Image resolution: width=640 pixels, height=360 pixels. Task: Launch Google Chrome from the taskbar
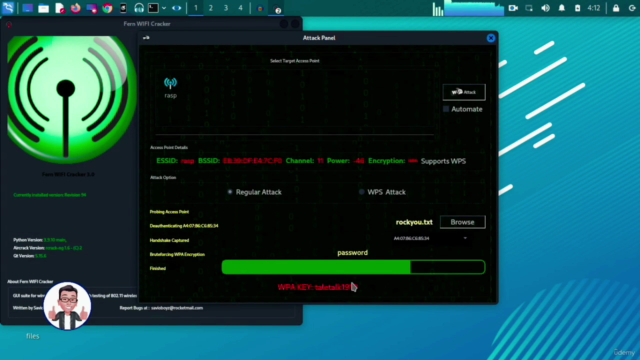coord(107,8)
